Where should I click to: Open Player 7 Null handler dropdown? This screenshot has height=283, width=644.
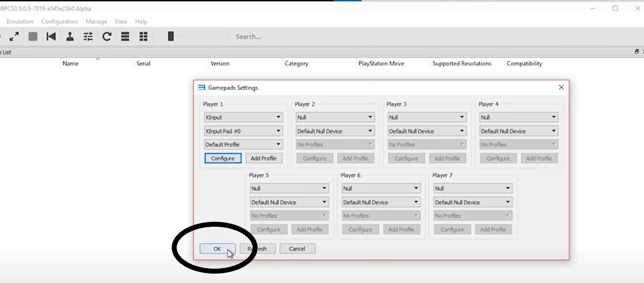473,189
